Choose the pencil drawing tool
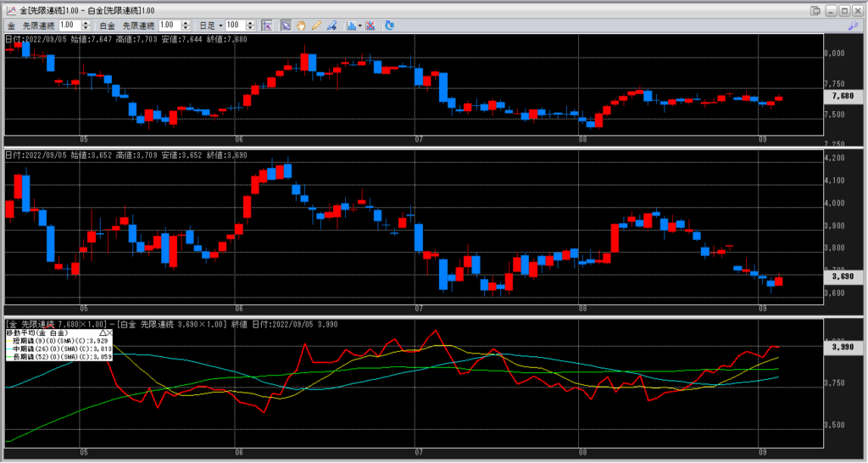 (316, 25)
